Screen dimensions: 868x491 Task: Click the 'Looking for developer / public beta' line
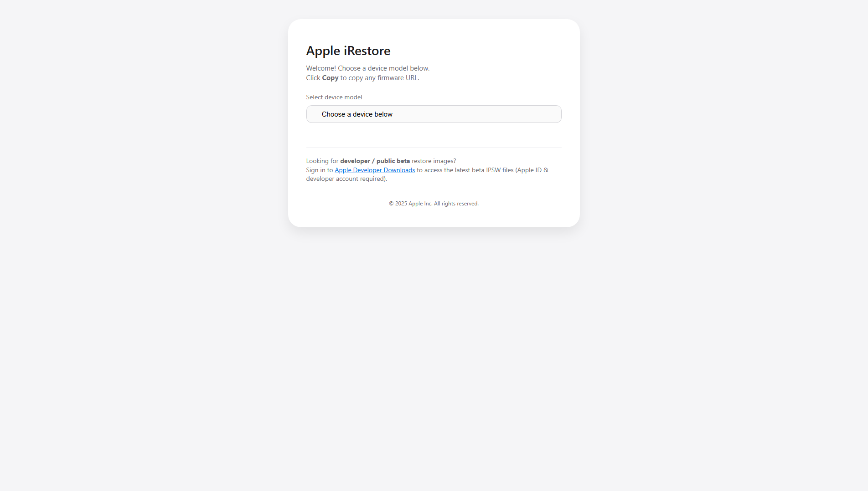381,161
